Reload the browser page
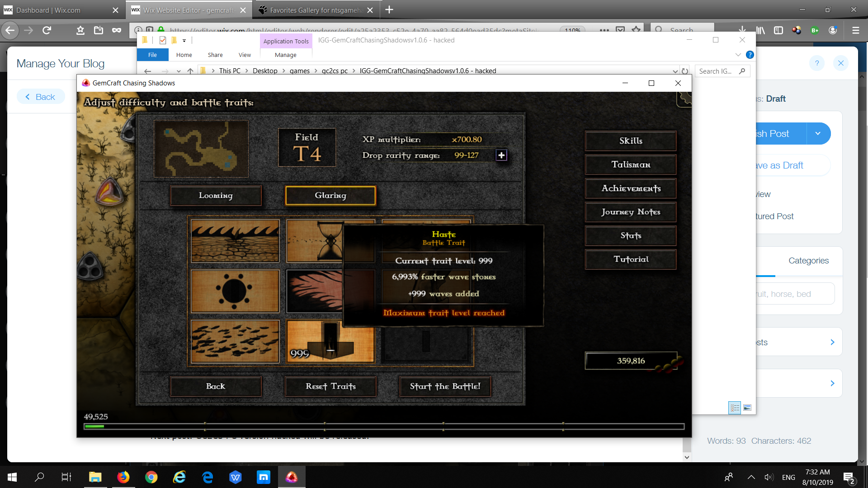868x488 pixels. (47, 30)
